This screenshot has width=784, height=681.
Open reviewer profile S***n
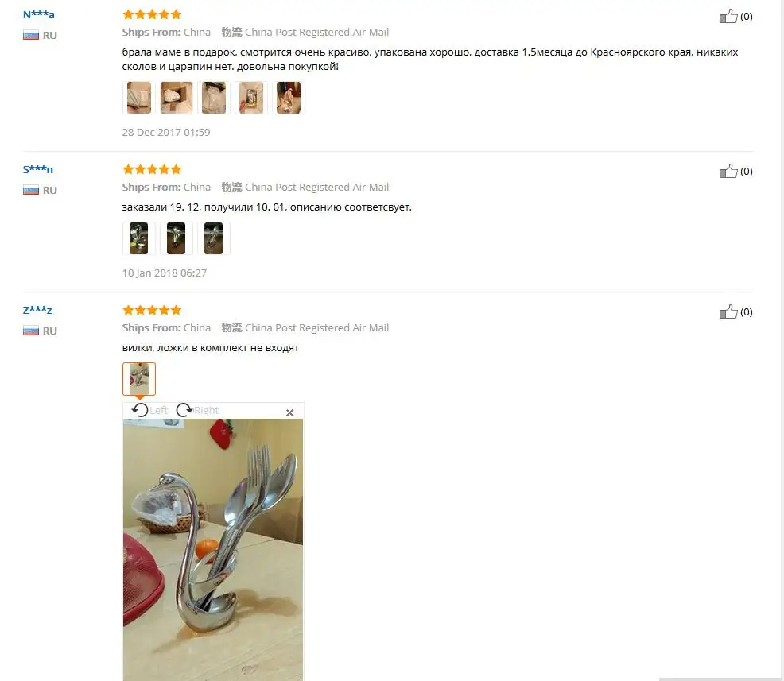(38, 169)
